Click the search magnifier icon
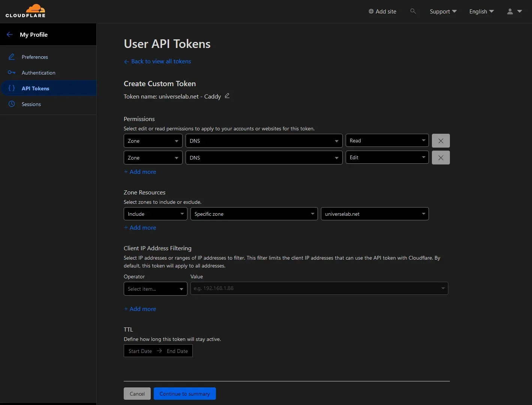Image resolution: width=532 pixels, height=405 pixels. (413, 11)
